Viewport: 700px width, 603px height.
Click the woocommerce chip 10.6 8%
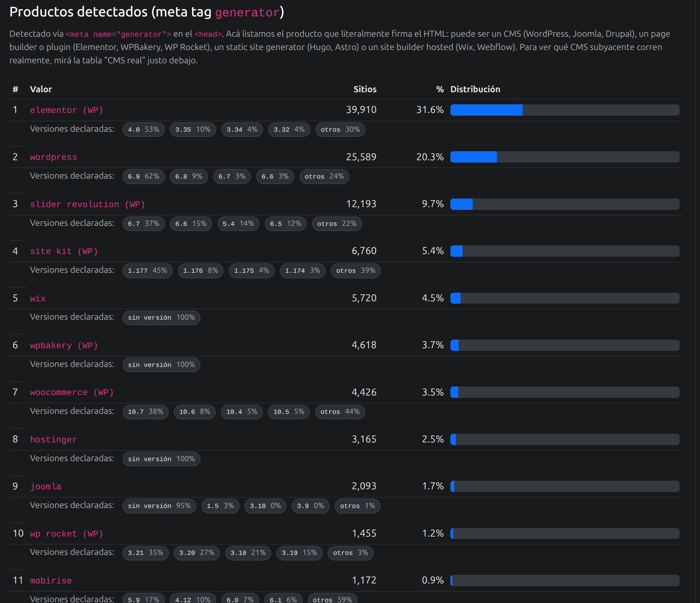point(195,412)
